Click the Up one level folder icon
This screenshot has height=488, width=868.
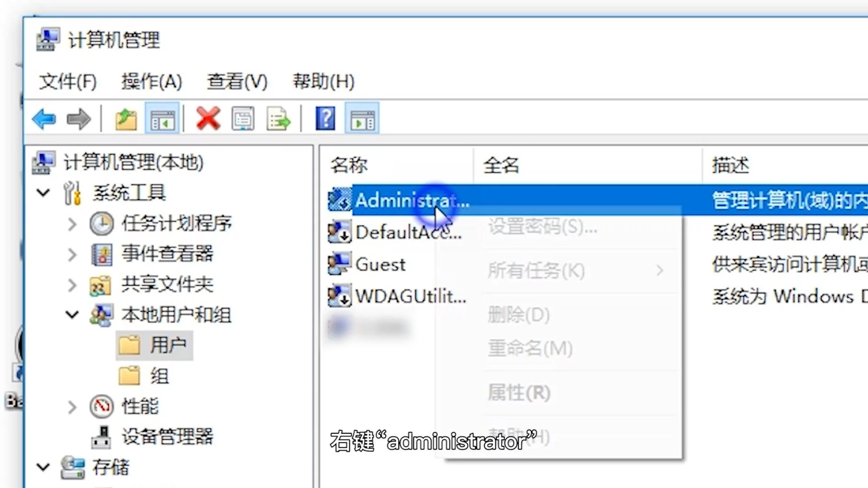pos(126,119)
